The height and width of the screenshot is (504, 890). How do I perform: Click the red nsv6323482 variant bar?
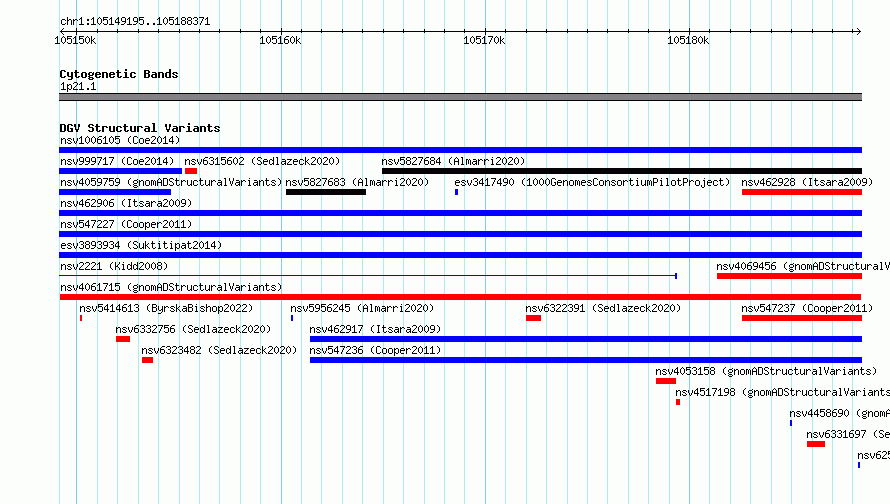148,360
